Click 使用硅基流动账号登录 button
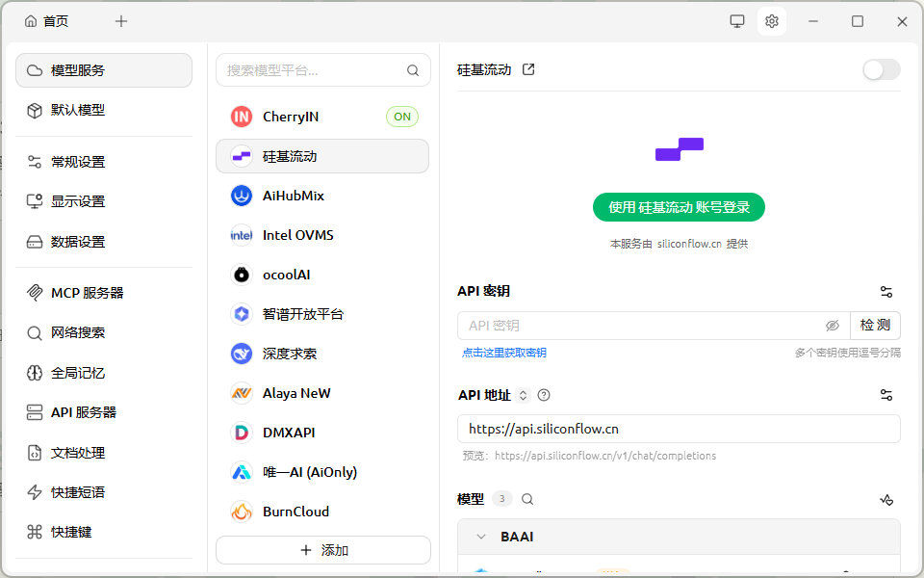Screen dimensions: 924x578 point(679,208)
